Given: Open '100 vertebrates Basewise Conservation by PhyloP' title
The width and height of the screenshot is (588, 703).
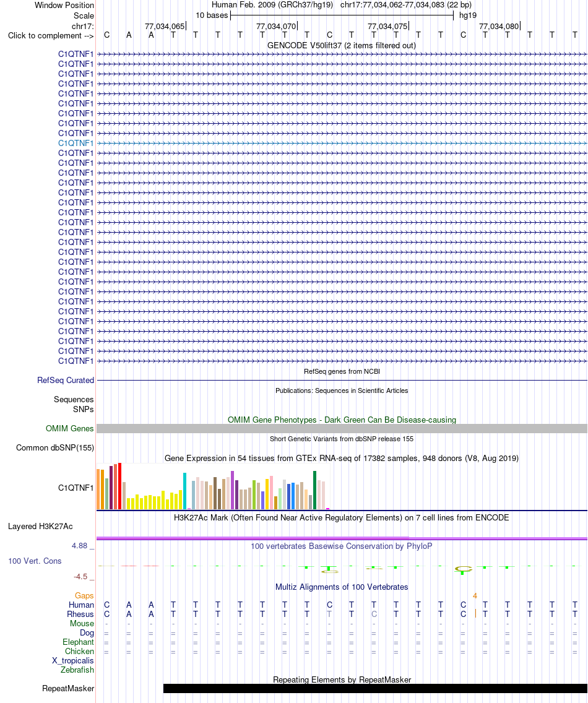Looking at the screenshot, I should click(x=341, y=546).
